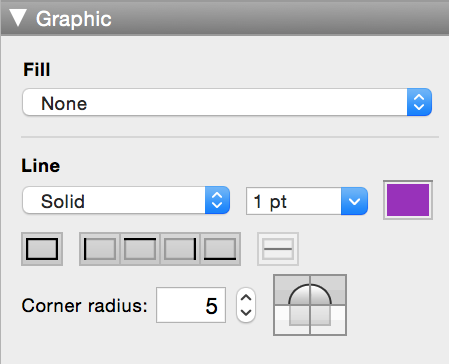Collapse the Graphic section disclosure triangle
449x364 pixels.
(18, 18)
